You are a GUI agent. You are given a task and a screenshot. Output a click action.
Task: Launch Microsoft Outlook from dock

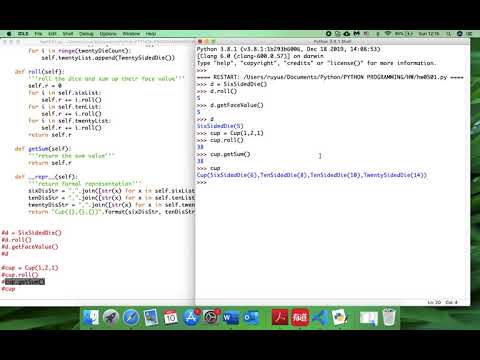[251, 317]
